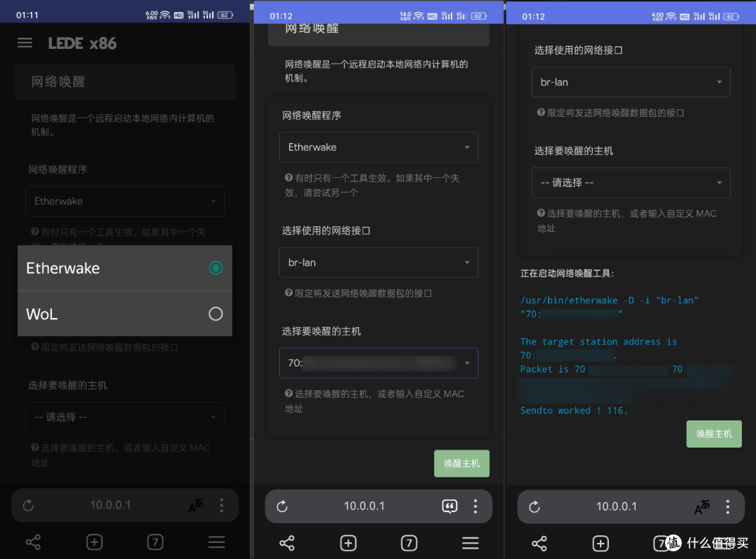The image size is (756, 559).
Task: Tap the share icon in left phone bottom bar
Action: coord(34,542)
